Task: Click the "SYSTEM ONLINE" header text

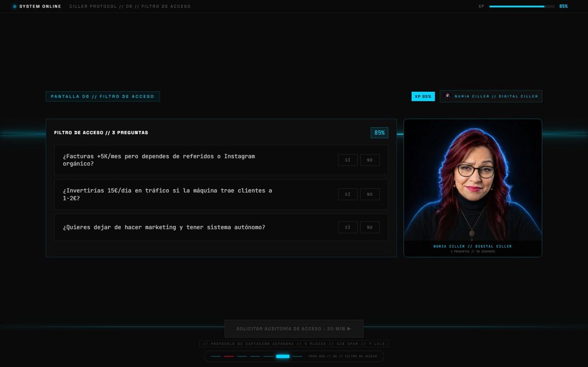Action: tap(40, 6)
